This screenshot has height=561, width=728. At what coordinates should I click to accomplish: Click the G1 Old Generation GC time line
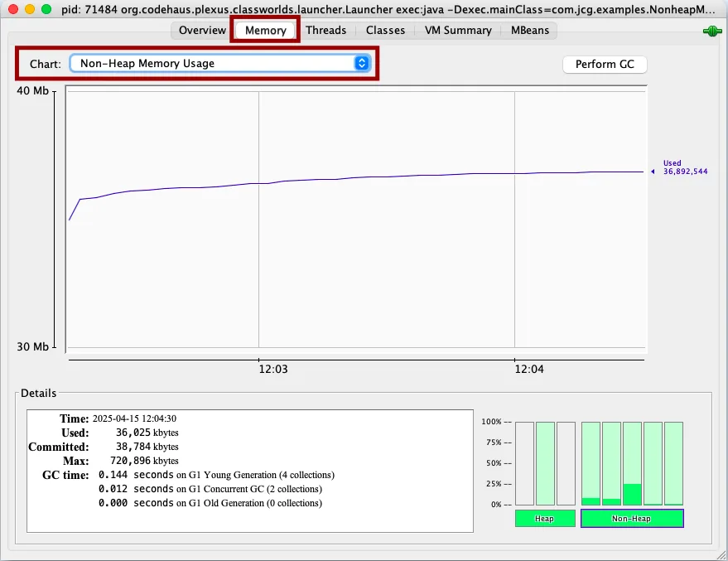coord(210,503)
